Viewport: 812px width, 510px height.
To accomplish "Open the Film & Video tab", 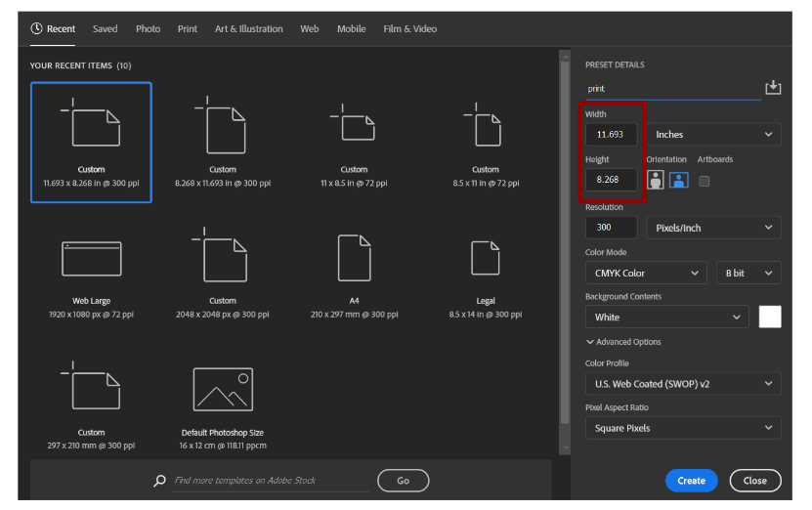I will (410, 29).
